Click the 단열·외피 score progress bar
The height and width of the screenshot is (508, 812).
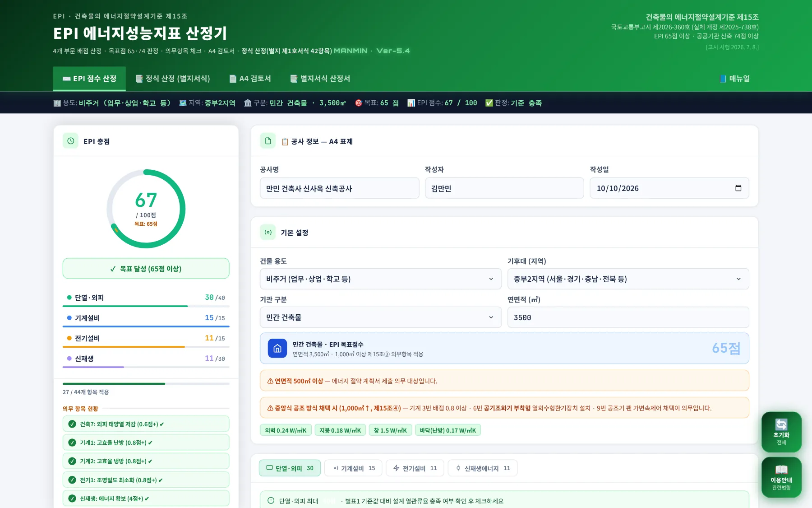pos(146,306)
